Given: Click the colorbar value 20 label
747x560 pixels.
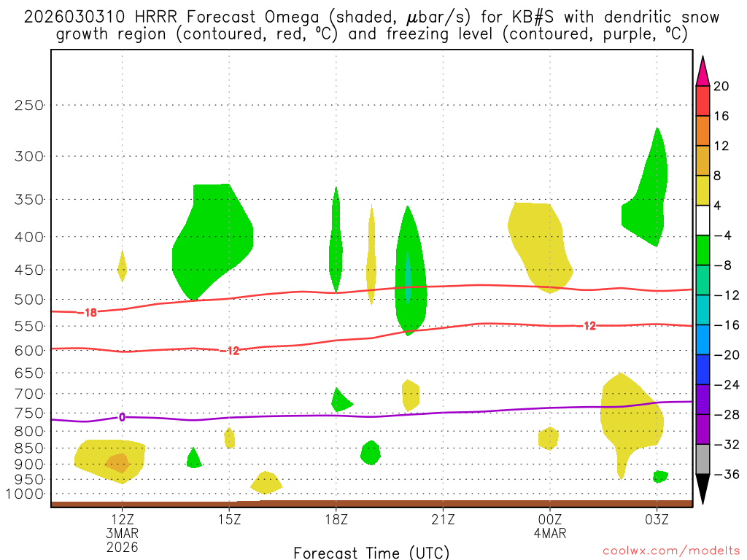Looking at the screenshot, I should click(x=721, y=86).
